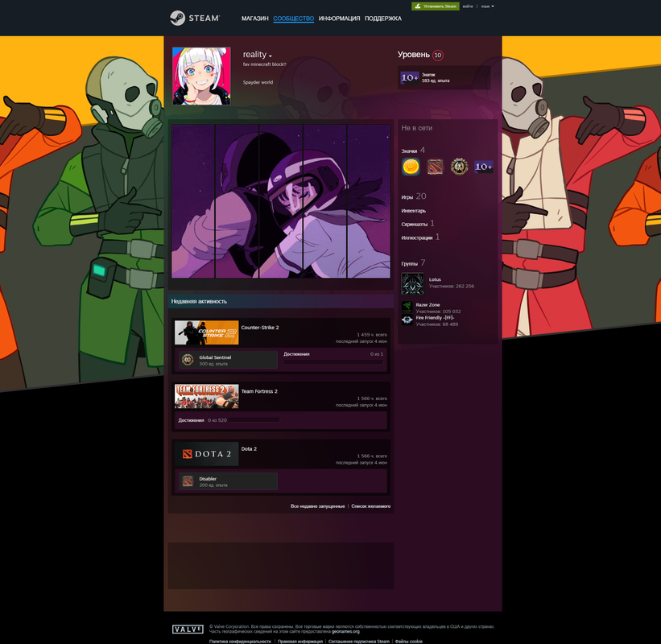Click the Team Fortress 2 game banner
Screen dimensions: 661x644
pyautogui.click(x=207, y=396)
